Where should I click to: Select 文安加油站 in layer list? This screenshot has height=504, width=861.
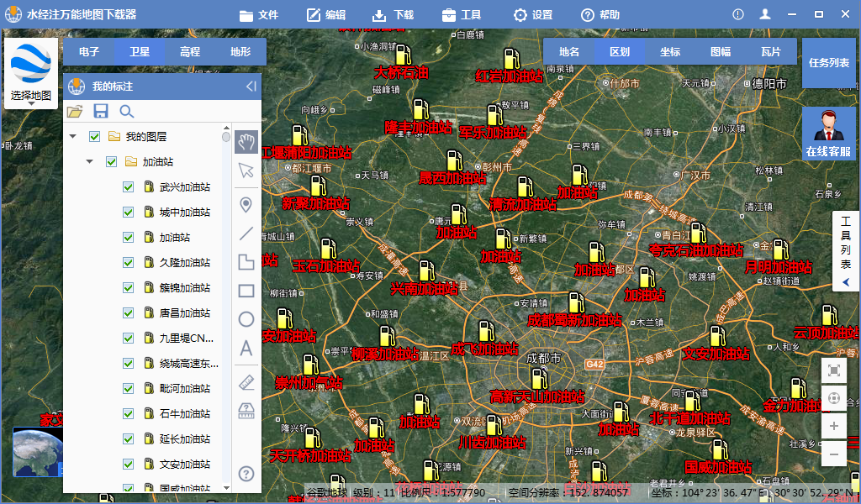point(184,464)
